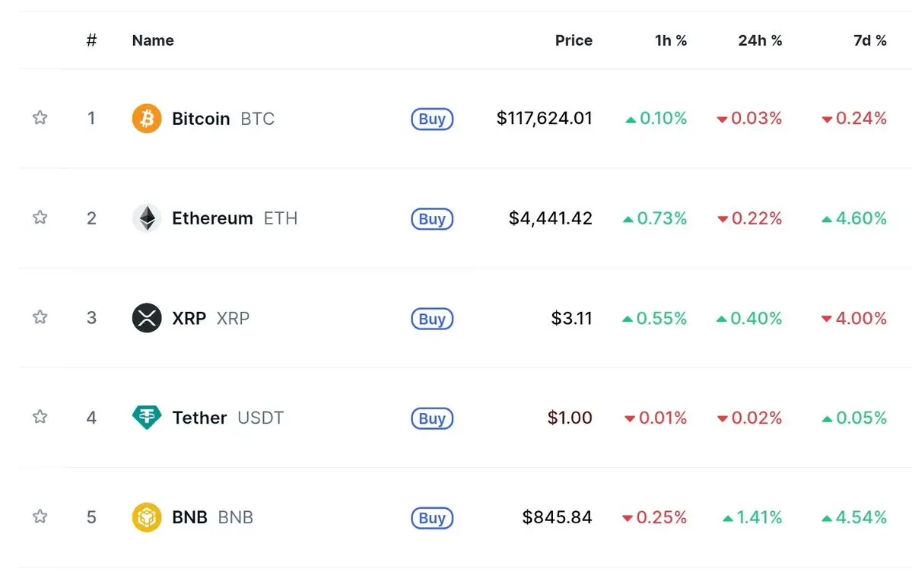Viewport: 912px width, 588px height.
Task: Open the Buy option for XRP
Action: pos(432,319)
